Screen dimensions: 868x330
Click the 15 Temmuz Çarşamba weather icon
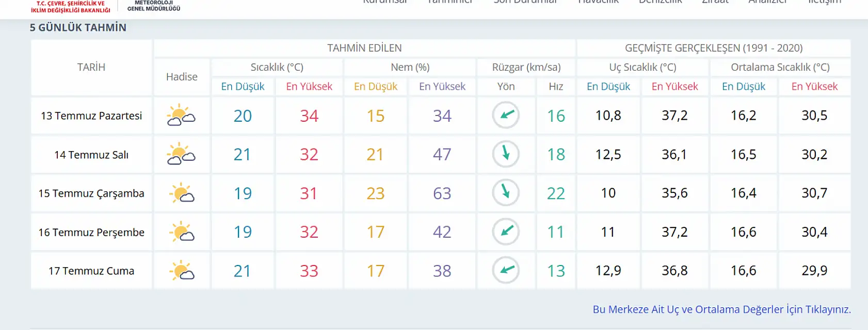pyautogui.click(x=182, y=193)
